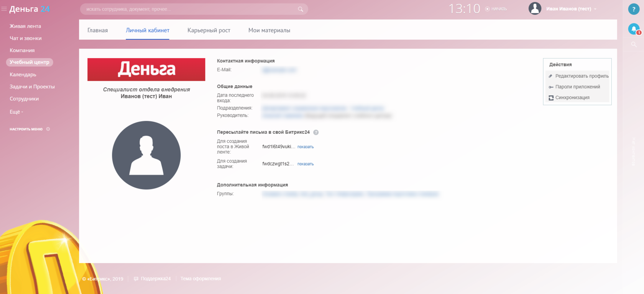Click Пароли приложений action

pyautogui.click(x=578, y=87)
